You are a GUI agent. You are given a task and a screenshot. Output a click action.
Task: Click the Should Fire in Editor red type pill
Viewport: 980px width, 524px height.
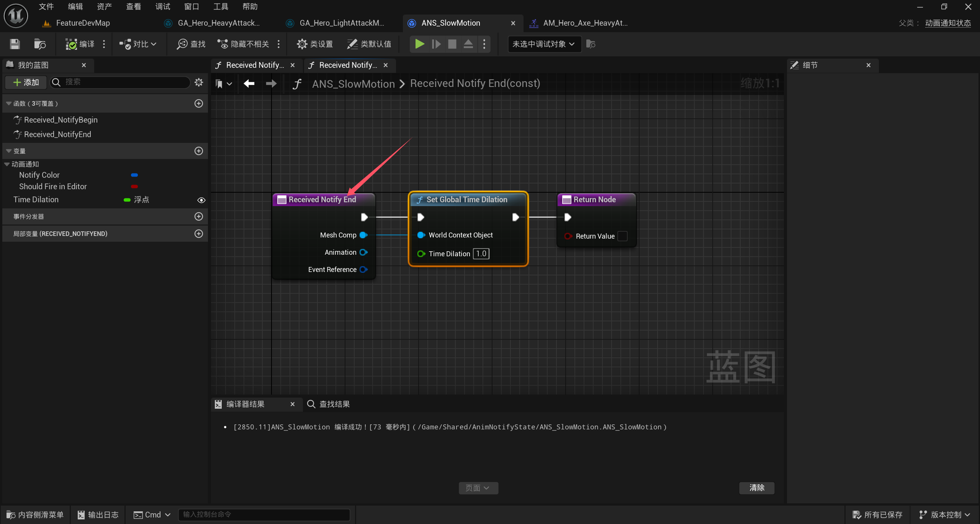(134, 187)
